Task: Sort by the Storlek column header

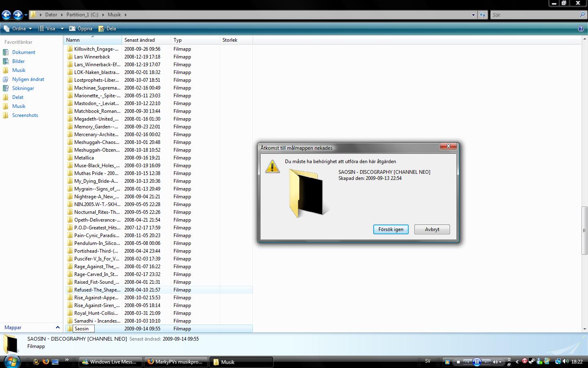Action: [x=236, y=40]
